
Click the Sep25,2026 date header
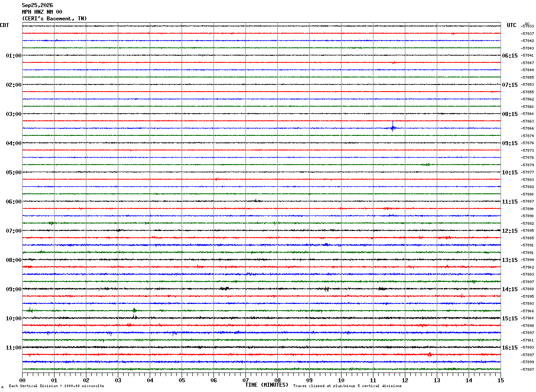click(37, 5)
